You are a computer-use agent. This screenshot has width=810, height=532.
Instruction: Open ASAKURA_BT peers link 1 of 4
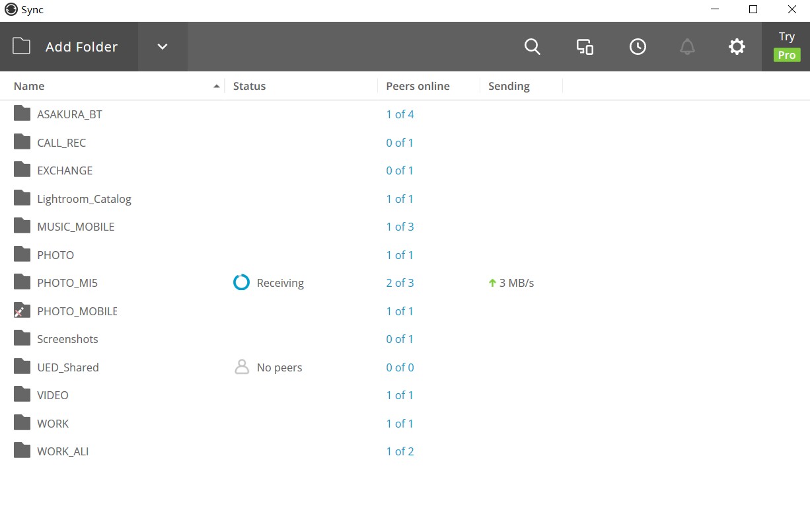pos(400,114)
